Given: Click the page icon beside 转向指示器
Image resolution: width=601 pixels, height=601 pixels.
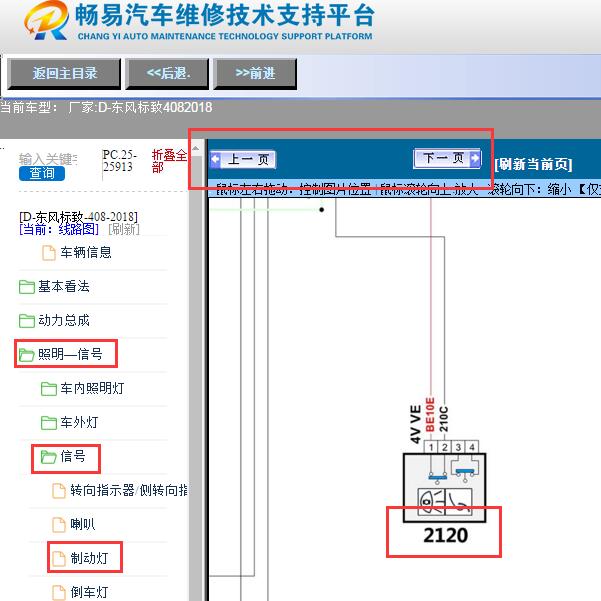Looking at the screenshot, I should 59,491.
